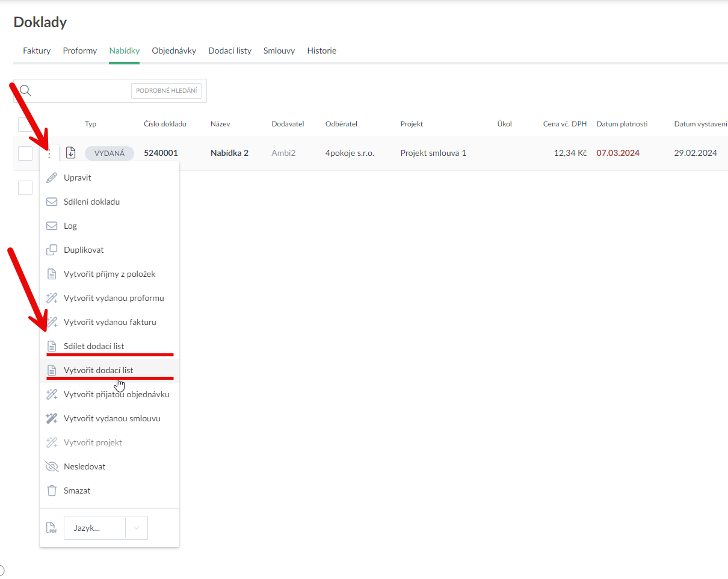Sort by Datum platnosti column header
728x579 pixels.
coord(622,124)
